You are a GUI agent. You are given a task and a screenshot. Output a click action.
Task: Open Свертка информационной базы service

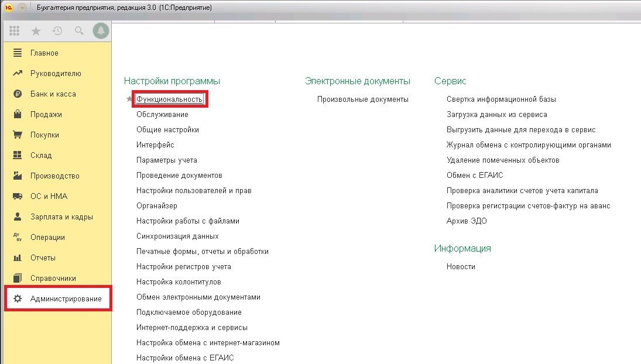point(501,99)
